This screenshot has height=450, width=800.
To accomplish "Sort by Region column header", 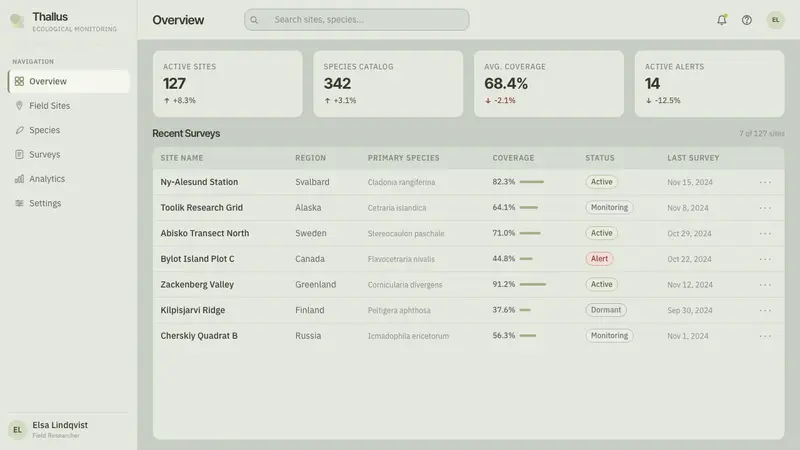I will coord(310,158).
